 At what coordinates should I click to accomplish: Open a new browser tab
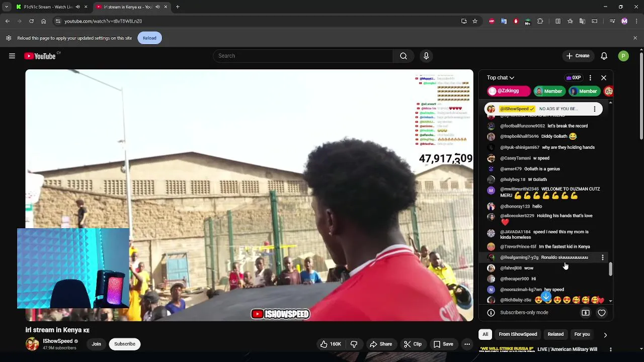(x=178, y=7)
